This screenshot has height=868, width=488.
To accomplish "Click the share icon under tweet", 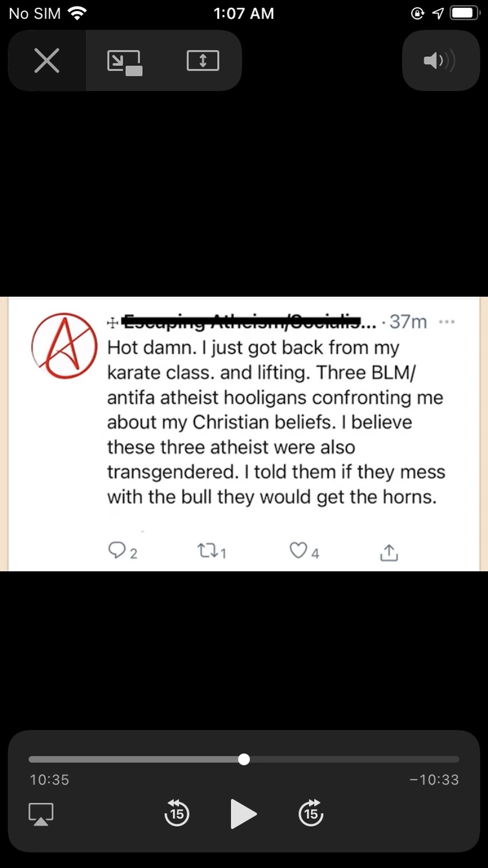I will click(x=388, y=552).
